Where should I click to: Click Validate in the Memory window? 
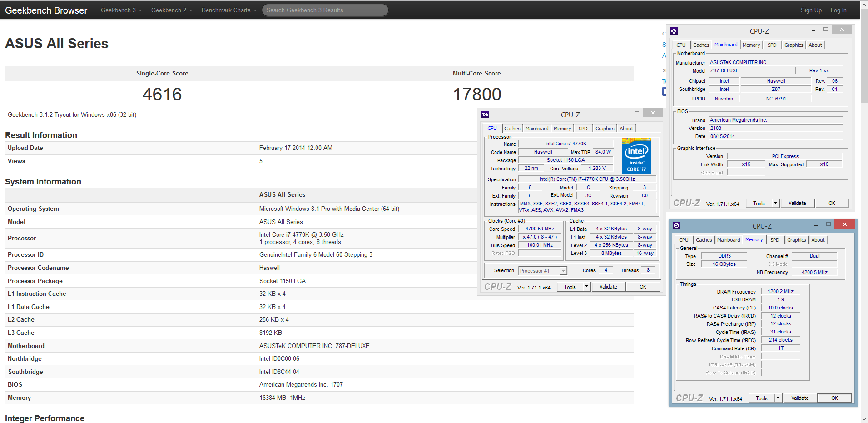coord(800,398)
